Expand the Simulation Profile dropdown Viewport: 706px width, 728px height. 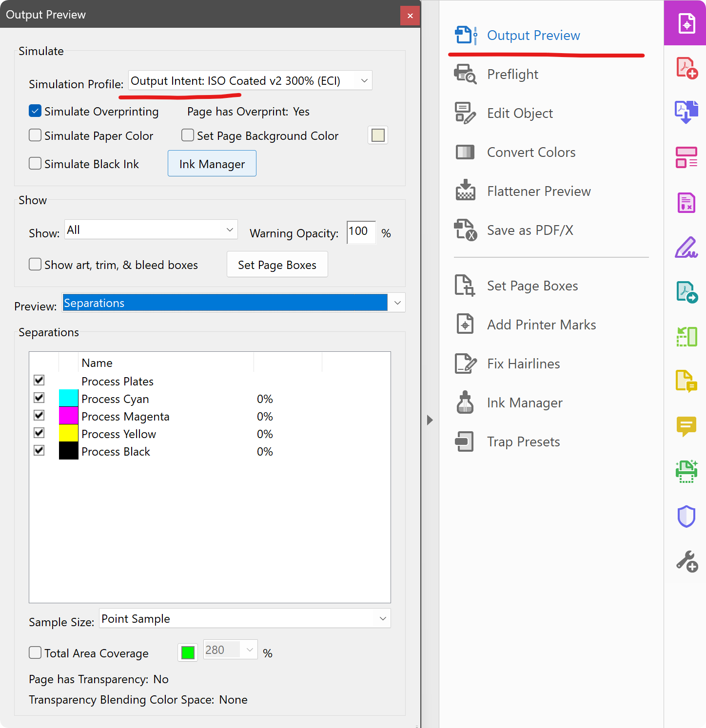(364, 81)
